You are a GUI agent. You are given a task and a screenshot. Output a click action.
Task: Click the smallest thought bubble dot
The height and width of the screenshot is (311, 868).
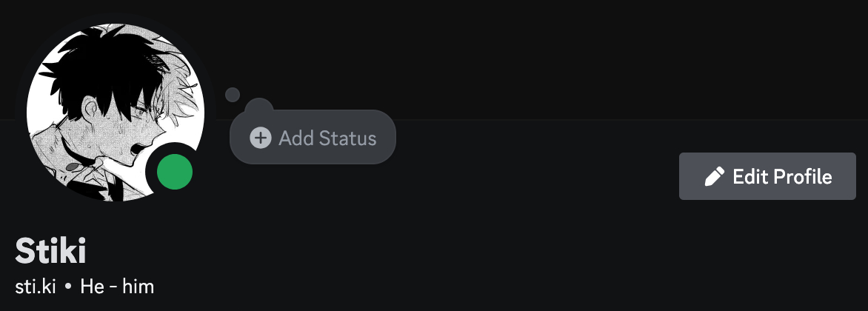[233, 95]
